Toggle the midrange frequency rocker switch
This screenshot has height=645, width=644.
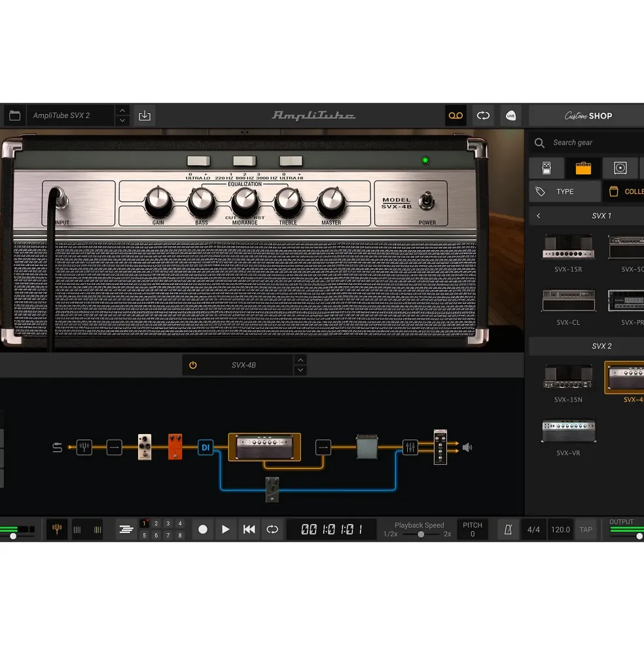pos(245,161)
